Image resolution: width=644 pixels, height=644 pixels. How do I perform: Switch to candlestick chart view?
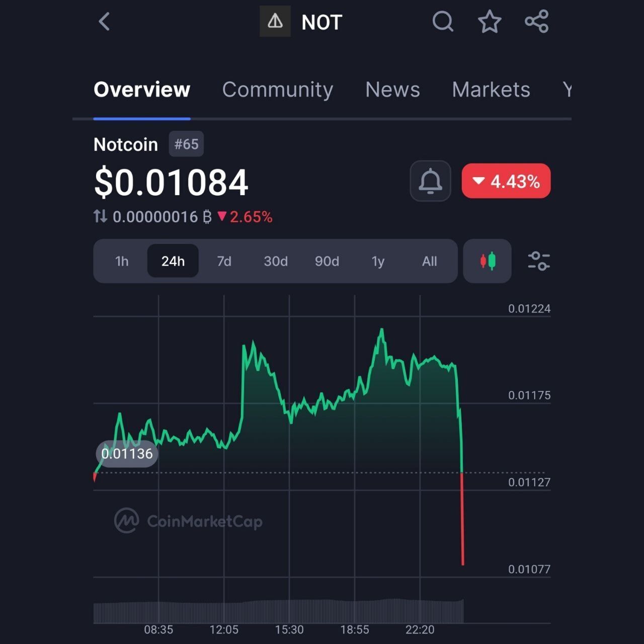pyautogui.click(x=487, y=261)
